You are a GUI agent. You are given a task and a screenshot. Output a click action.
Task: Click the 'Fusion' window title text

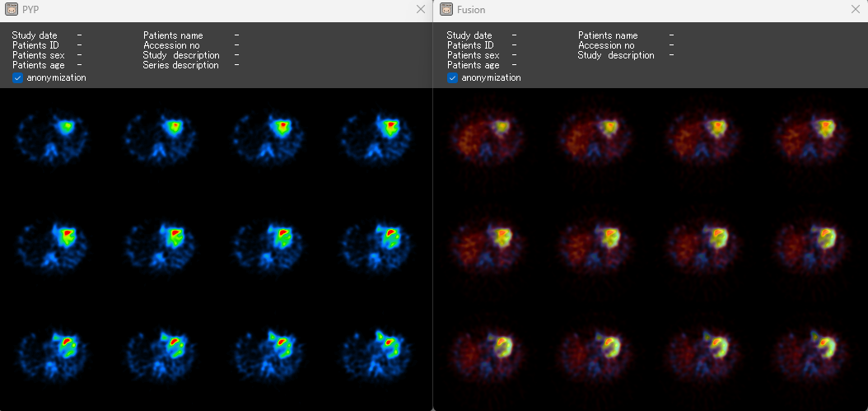pyautogui.click(x=471, y=10)
